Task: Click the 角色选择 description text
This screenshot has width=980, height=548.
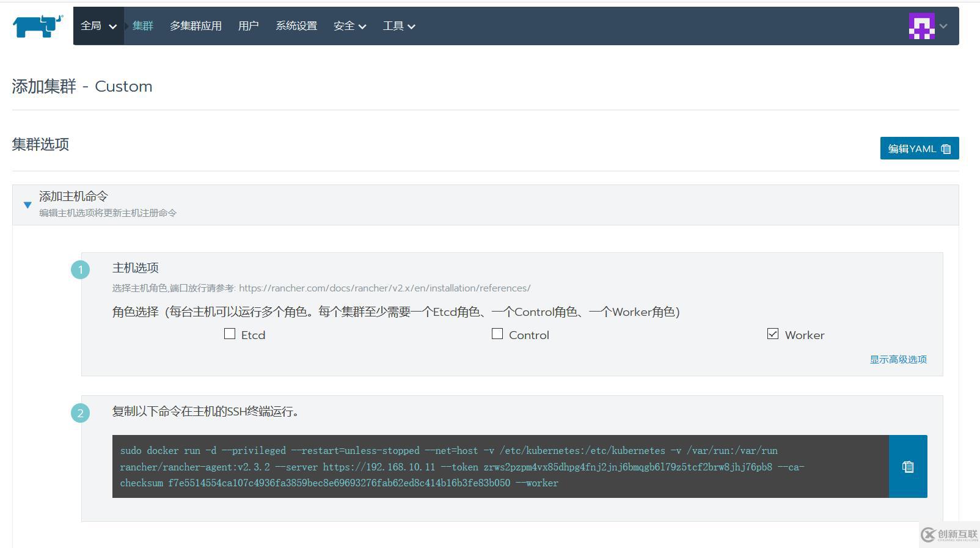Action: pyautogui.click(x=396, y=312)
